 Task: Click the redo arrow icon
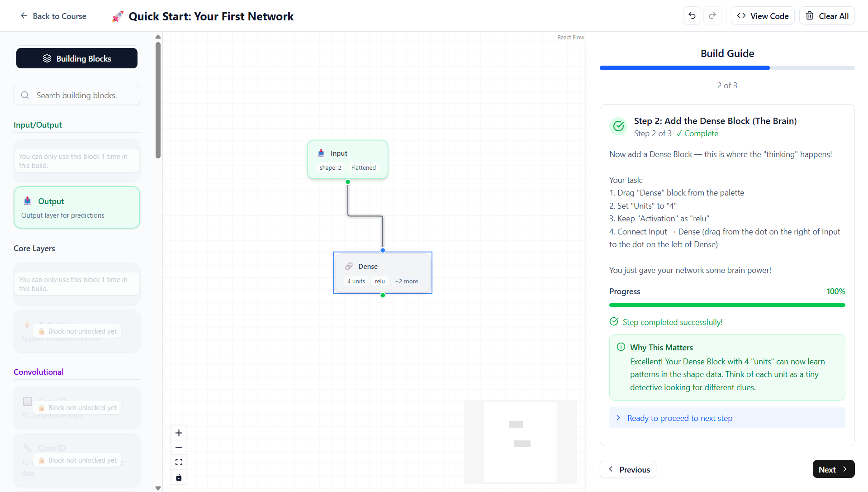coord(712,15)
